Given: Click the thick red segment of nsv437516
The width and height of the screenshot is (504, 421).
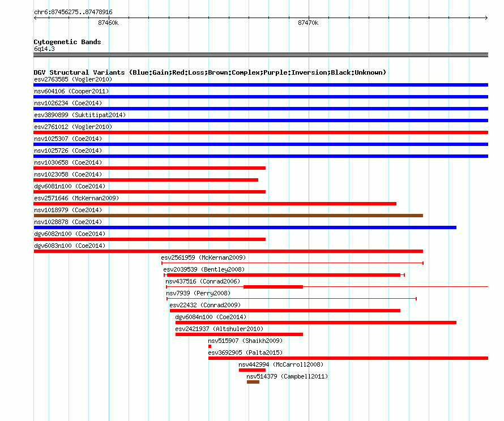Looking at the screenshot, I should click(x=273, y=287).
